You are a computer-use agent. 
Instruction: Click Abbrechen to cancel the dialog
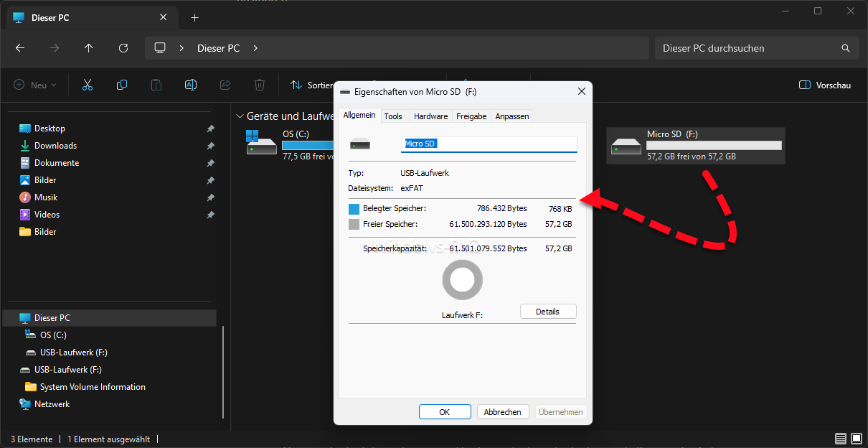click(502, 412)
